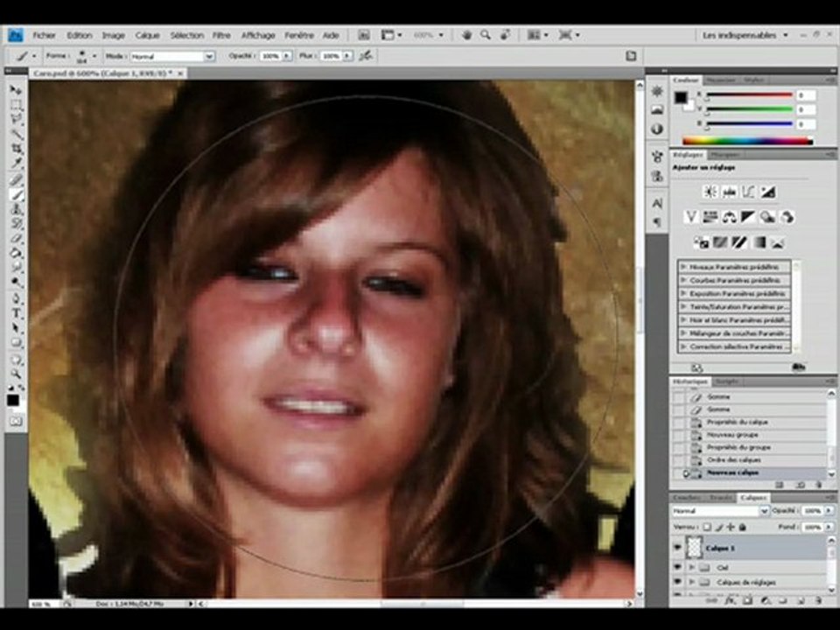
Task: Open the Fichier menu
Action: 44,35
